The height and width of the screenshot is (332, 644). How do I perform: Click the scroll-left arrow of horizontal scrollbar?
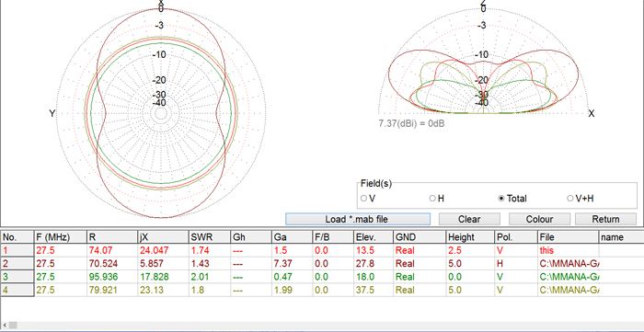4,325
